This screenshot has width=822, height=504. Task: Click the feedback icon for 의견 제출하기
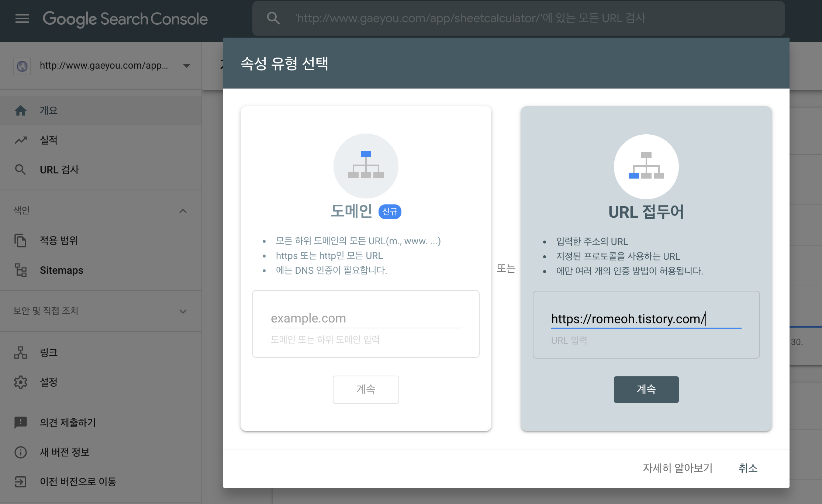[21, 422]
